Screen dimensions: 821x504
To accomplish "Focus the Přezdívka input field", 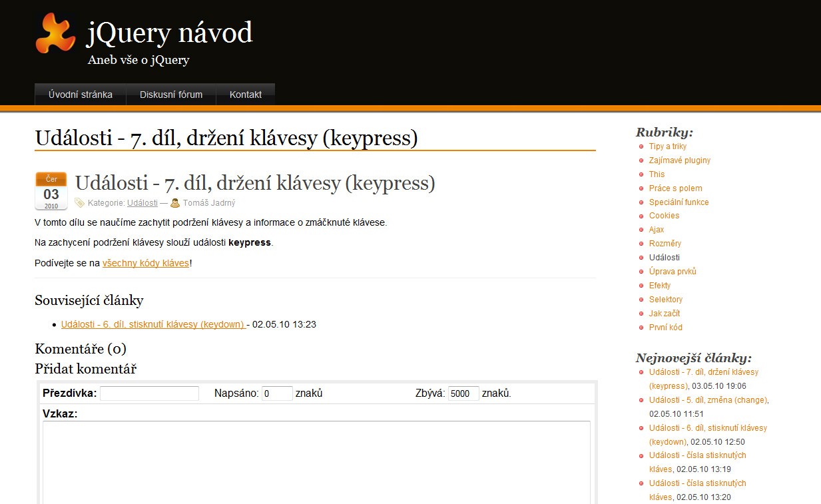I will pos(149,393).
